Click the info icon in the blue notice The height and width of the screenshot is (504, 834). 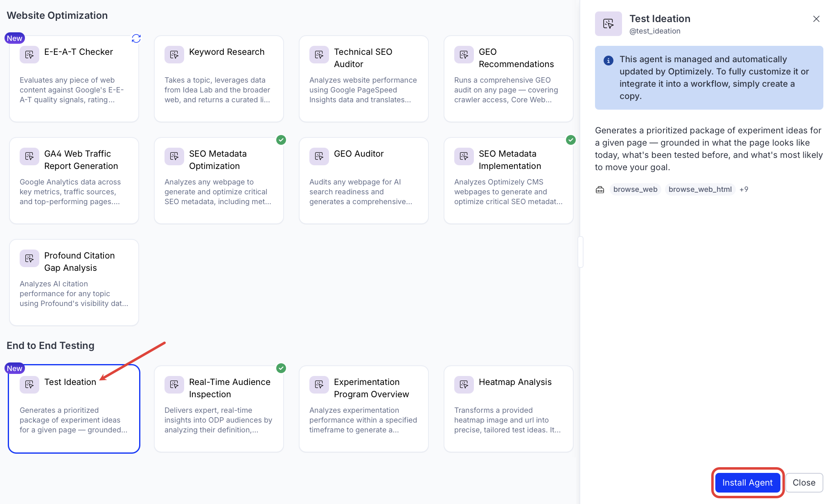(x=608, y=61)
